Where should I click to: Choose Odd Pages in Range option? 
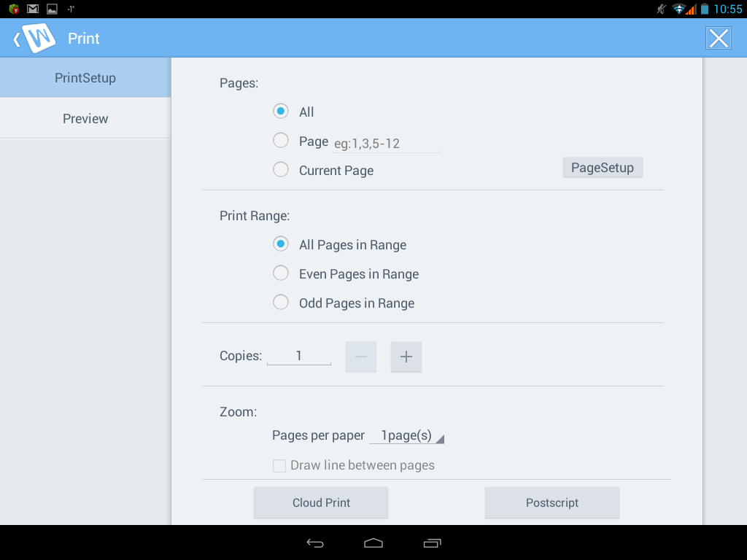pos(281,303)
